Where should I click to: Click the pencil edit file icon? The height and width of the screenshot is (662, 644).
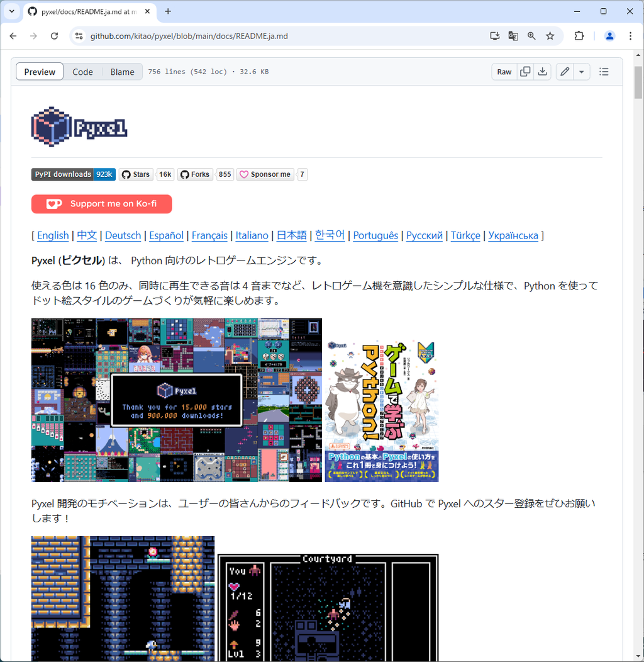point(565,72)
